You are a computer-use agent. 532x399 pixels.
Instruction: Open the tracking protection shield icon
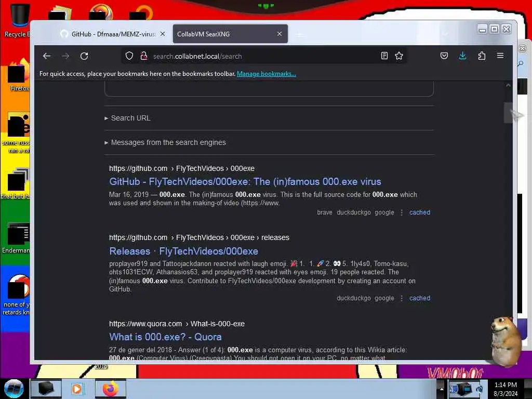pos(129,56)
